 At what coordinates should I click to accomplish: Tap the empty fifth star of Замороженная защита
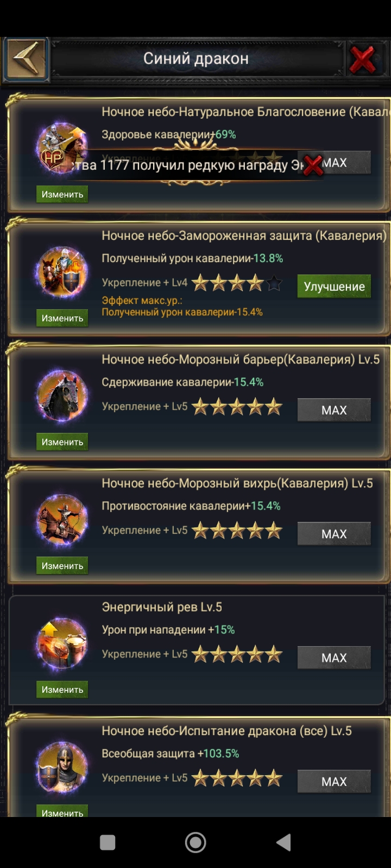(x=274, y=283)
